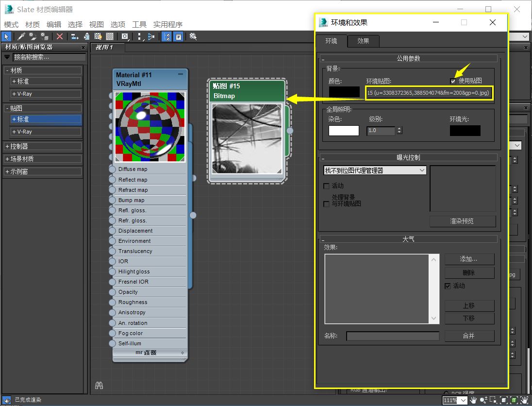The image size is (532, 406).
Task: Click the 合并 button
Action: 469,336
